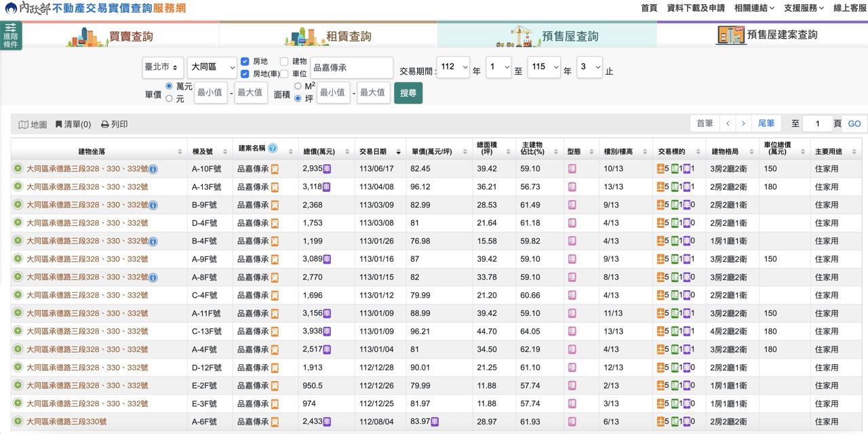Select M² area unit radio button

pyautogui.click(x=298, y=86)
